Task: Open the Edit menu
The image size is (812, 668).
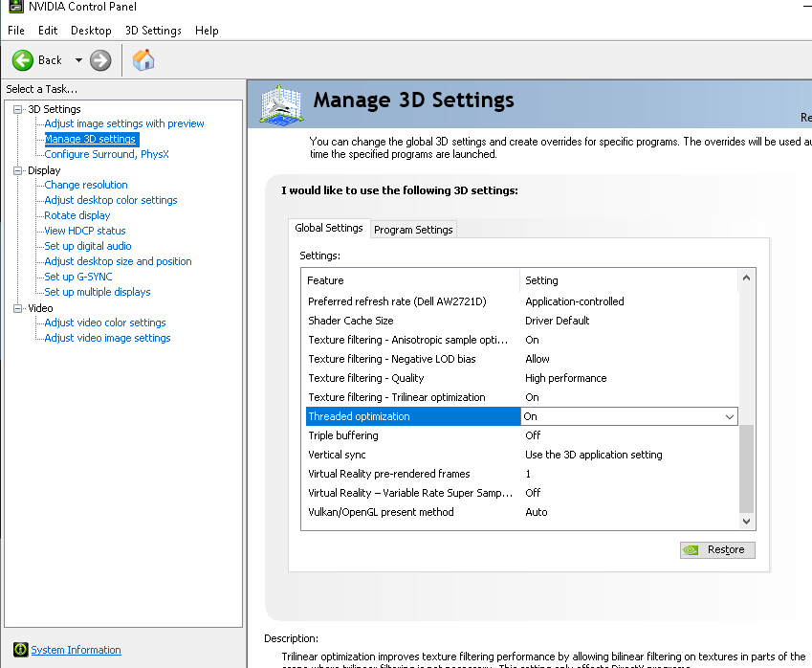Action: pyautogui.click(x=48, y=31)
